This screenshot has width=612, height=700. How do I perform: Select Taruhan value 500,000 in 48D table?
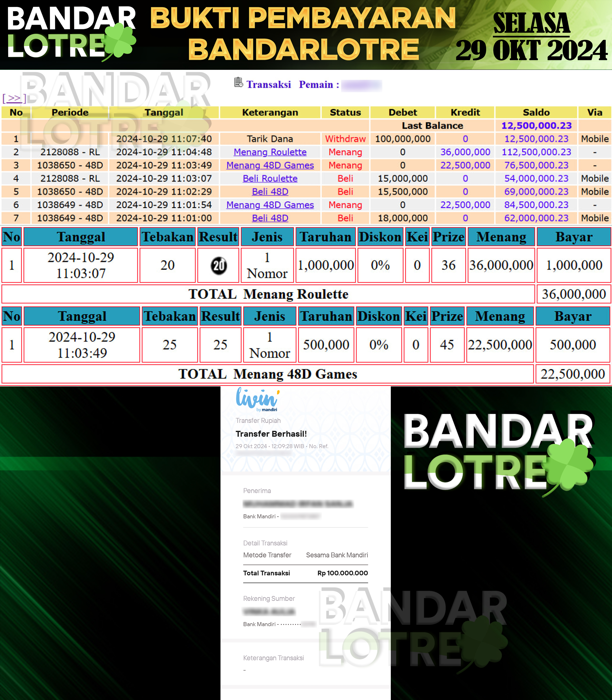tap(326, 345)
